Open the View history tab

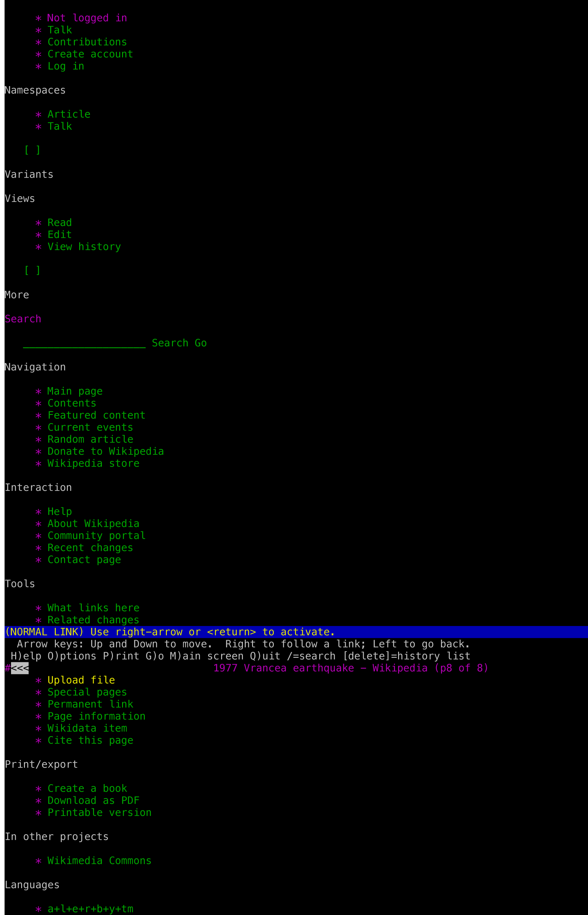[x=84, y=247]
